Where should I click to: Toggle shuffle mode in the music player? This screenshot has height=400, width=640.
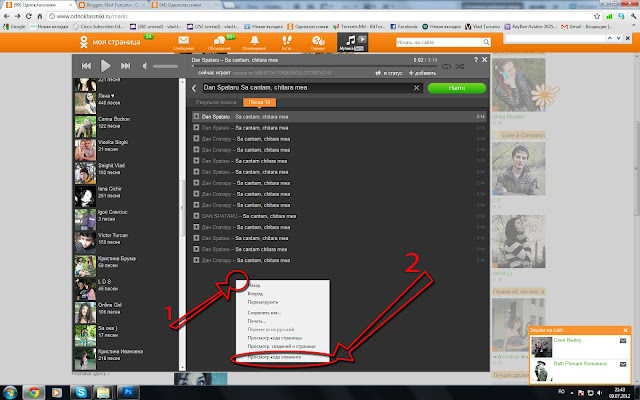click(460, 66)
